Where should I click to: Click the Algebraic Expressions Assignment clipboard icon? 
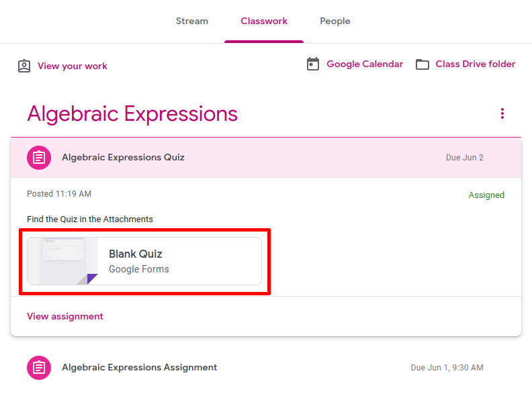pyautogui.click(x=39, y=368)
